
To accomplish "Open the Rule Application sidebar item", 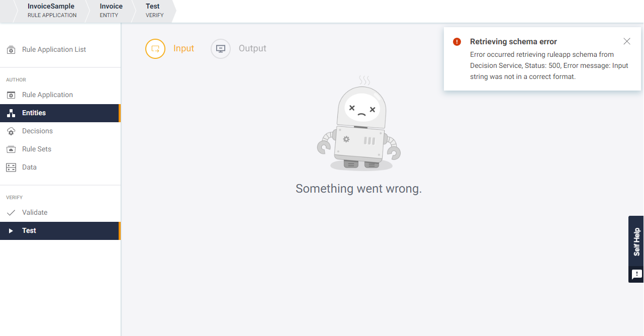I will tap(47, 95).
